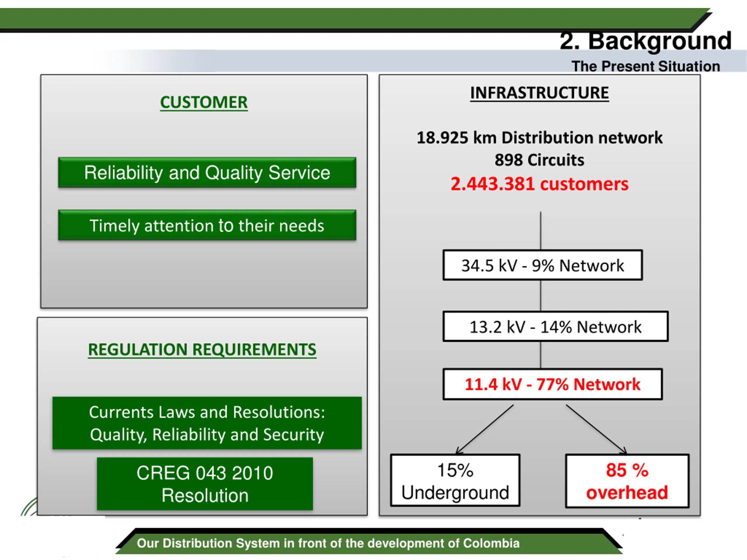
Task: Click the '2. Background' slide title
Action: 645,41
